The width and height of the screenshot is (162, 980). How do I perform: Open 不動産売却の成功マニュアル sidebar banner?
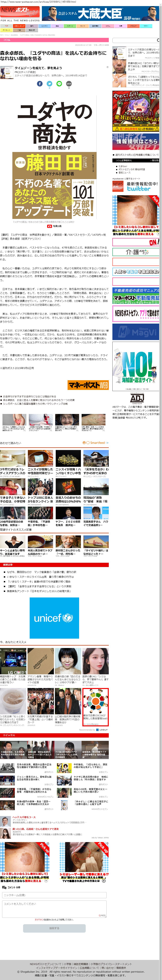(136, 296)
